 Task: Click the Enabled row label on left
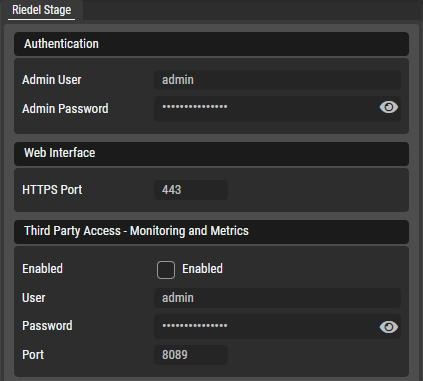coord(42,269)
